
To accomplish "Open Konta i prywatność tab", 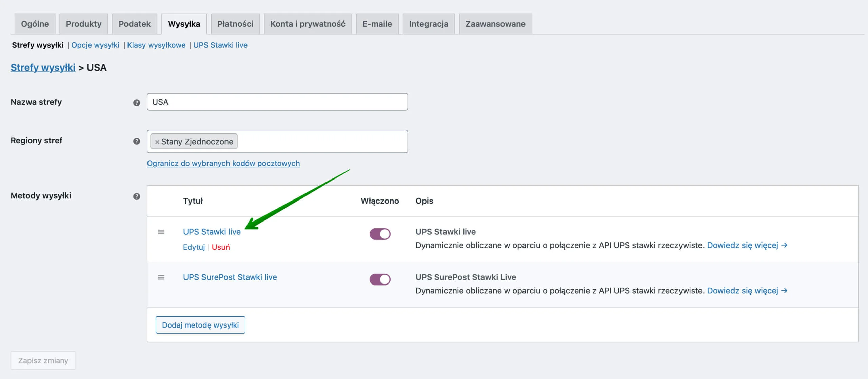I will tap(308, 24).
